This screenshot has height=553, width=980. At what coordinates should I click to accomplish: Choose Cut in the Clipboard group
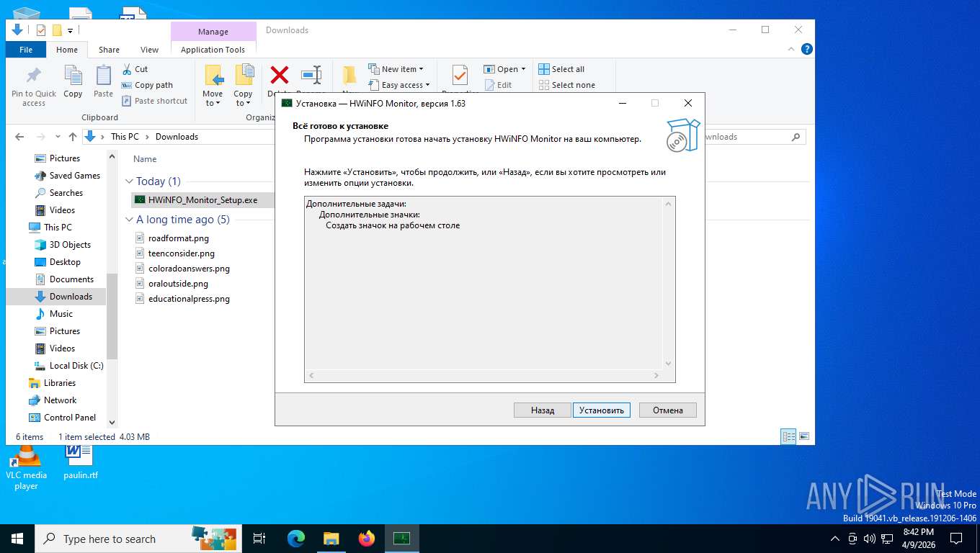coord(135,69)
